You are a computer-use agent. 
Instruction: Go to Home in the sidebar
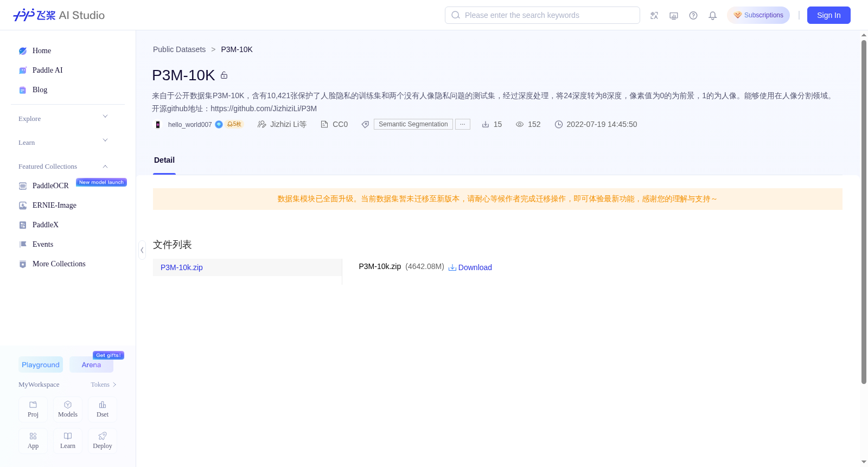click(42, 51)
